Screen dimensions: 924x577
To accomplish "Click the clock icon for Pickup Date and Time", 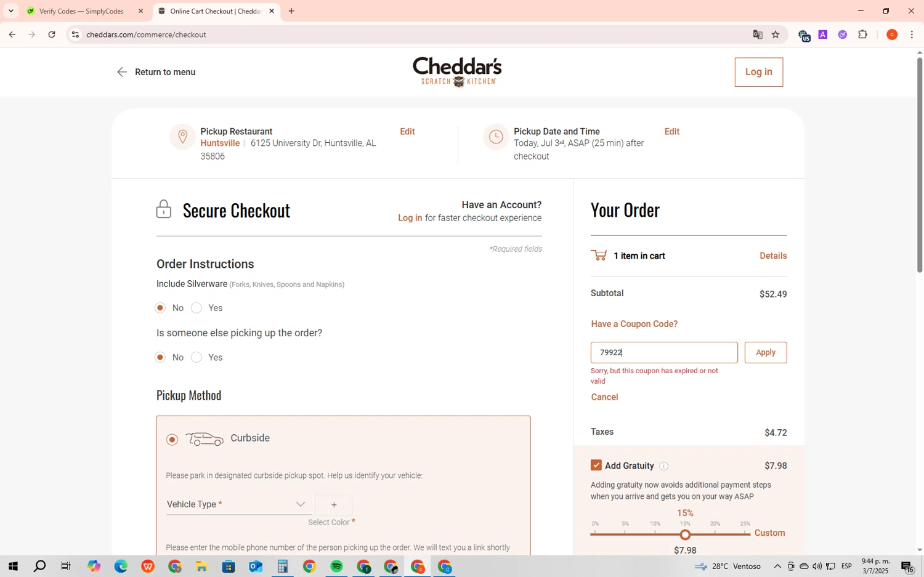I will click(496, 137).
